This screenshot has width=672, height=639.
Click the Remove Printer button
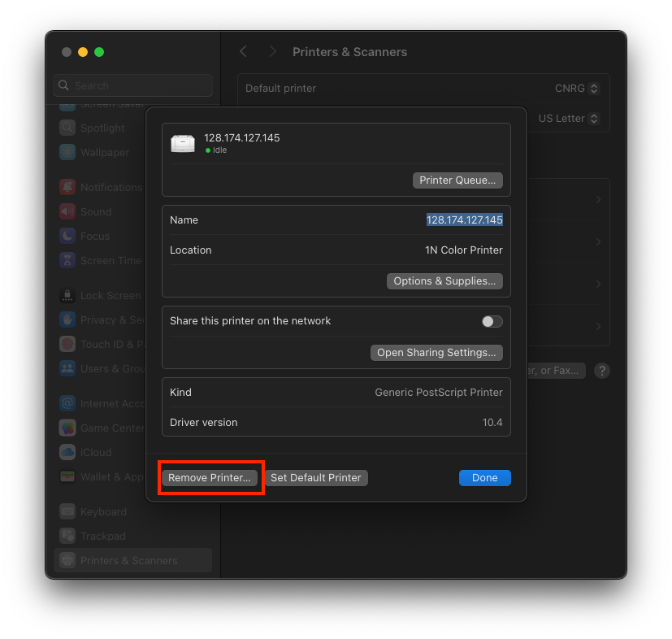coord(210,478)
